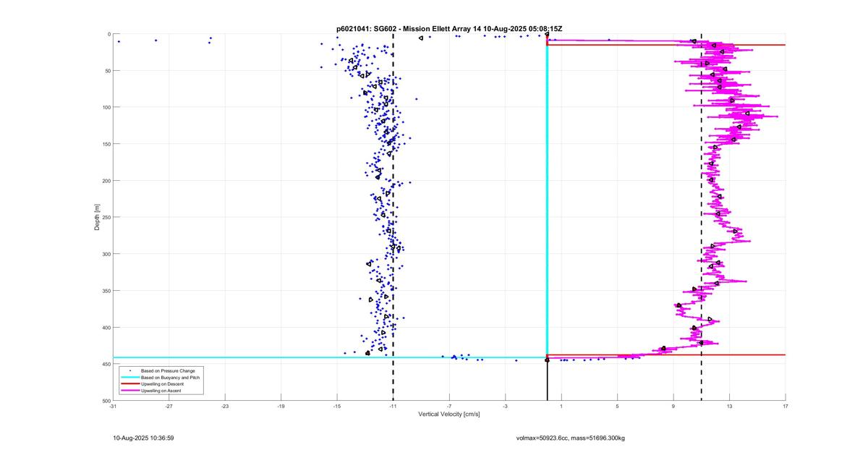The image size is (868, 450).
Task: Click x-axis tick label '-15'
Action: [x=337, y=407]
